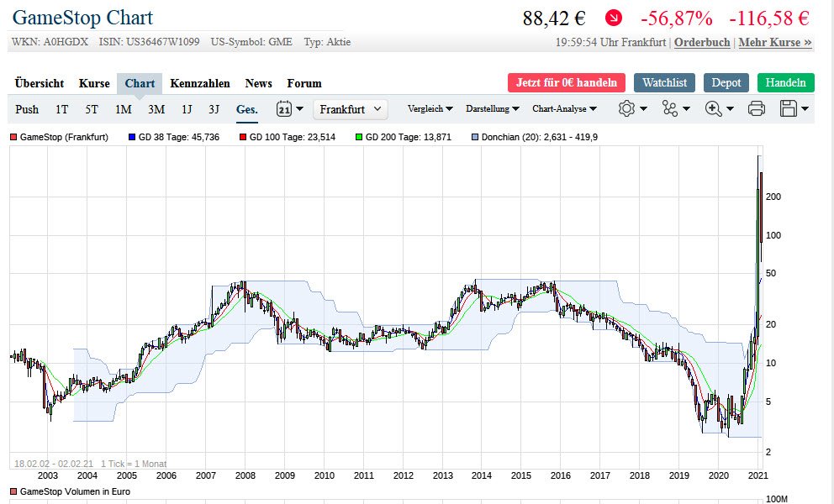The image size is (834, 504).
Task: Open the Übersicht tab
Action: 40,83
